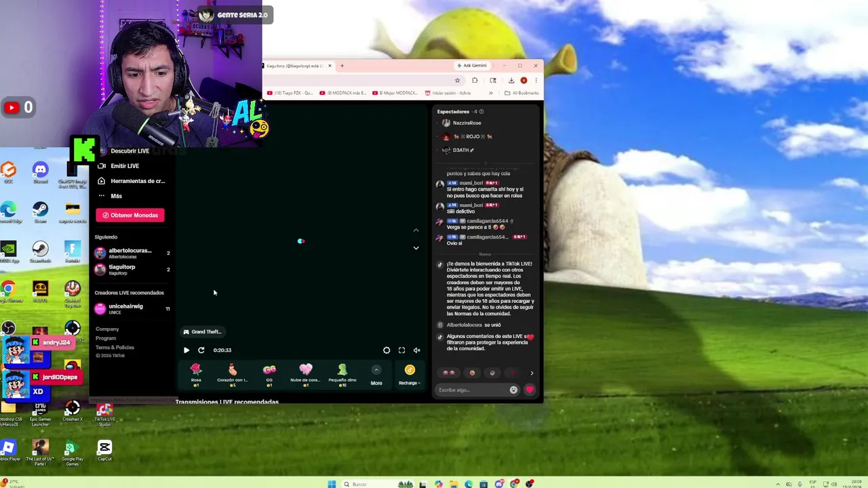This screenshot has height=488, width=868.
Task: Toggle fullscreen mode on the video player
Action: (401, 350)
